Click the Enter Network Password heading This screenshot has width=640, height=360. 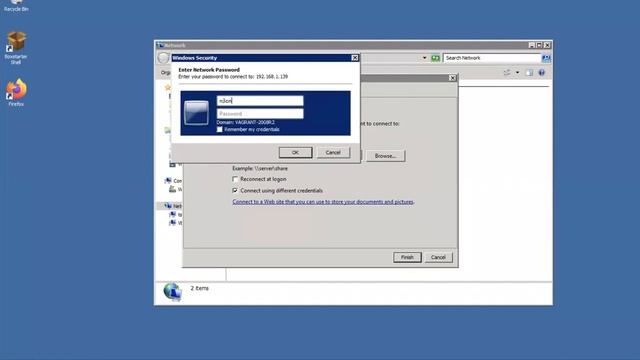[x=209, y=70]
